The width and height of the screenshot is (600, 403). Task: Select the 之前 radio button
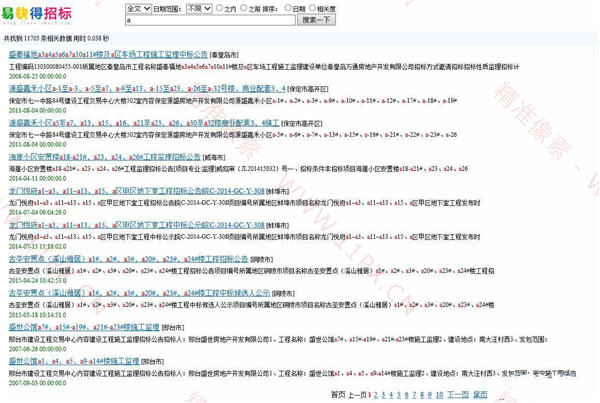click(x=244, y=8)
